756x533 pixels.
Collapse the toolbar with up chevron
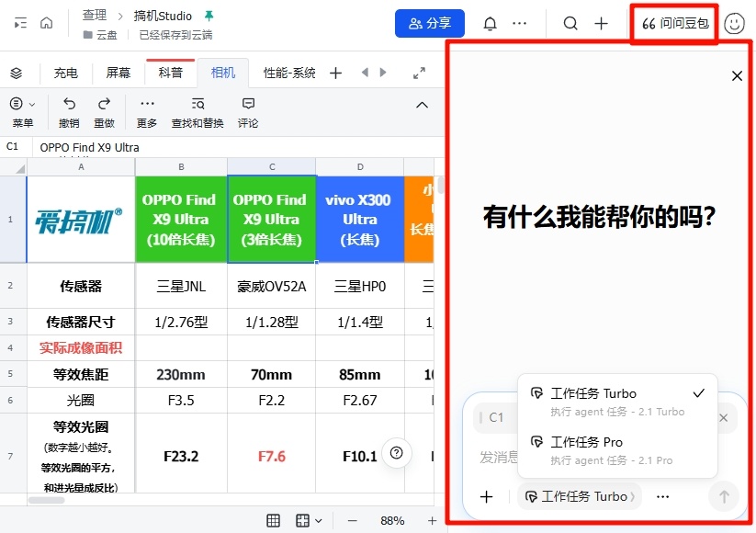coord(422,105)
